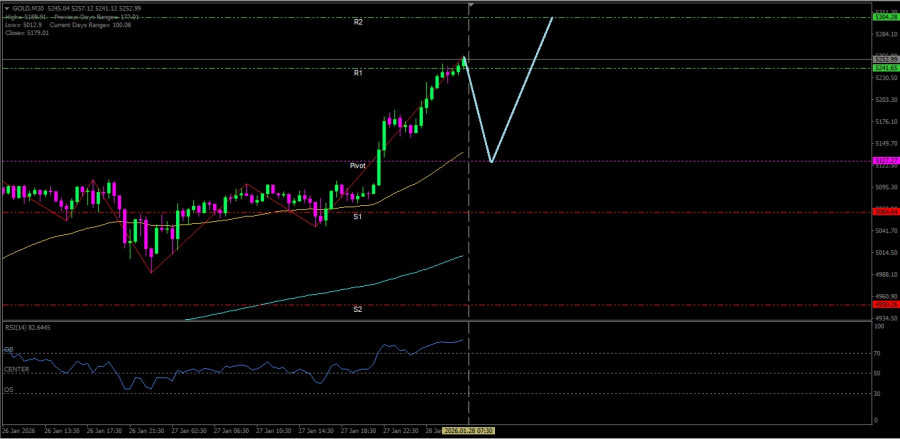
Task: Click the gray 5252.99 current price tag
Action: pyautogui.click(x=885, y=60)
